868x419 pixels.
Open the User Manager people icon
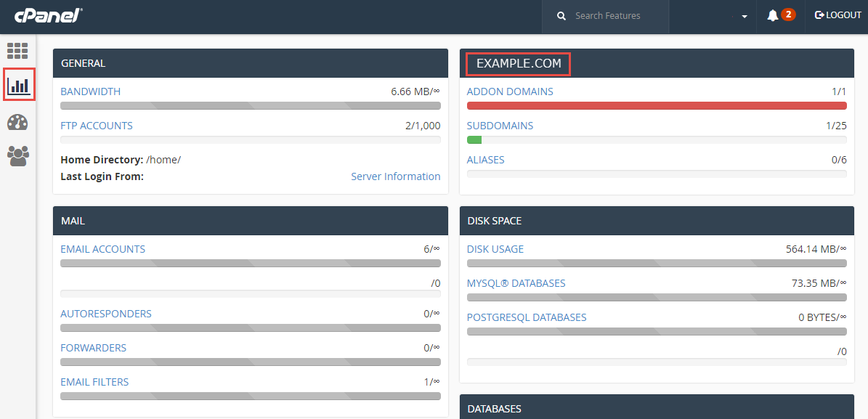tap(17, 156)
